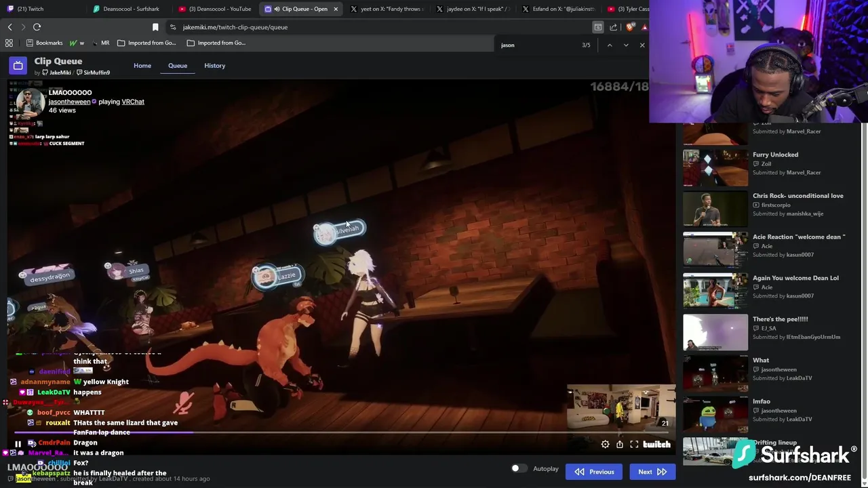
Task: Pause the clip with the pause icon
Action: coord(18,445)
